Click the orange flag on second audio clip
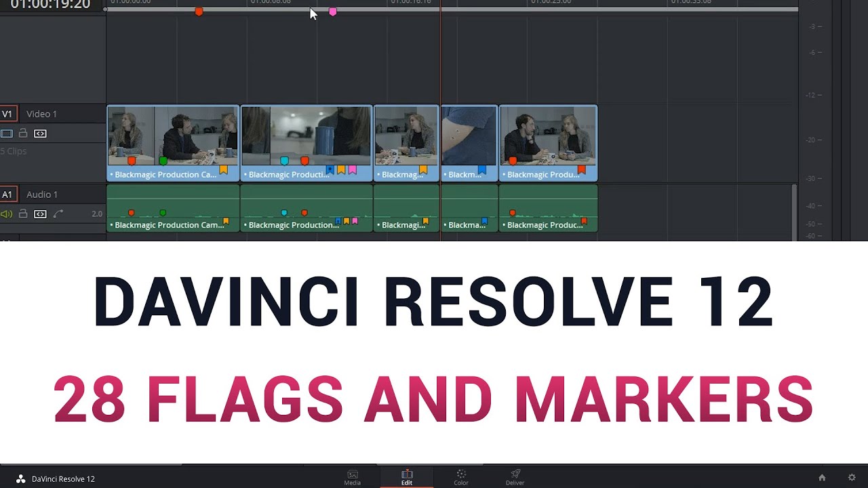The width and height of the screenshot is (868, 488). [x=346, y=221]
